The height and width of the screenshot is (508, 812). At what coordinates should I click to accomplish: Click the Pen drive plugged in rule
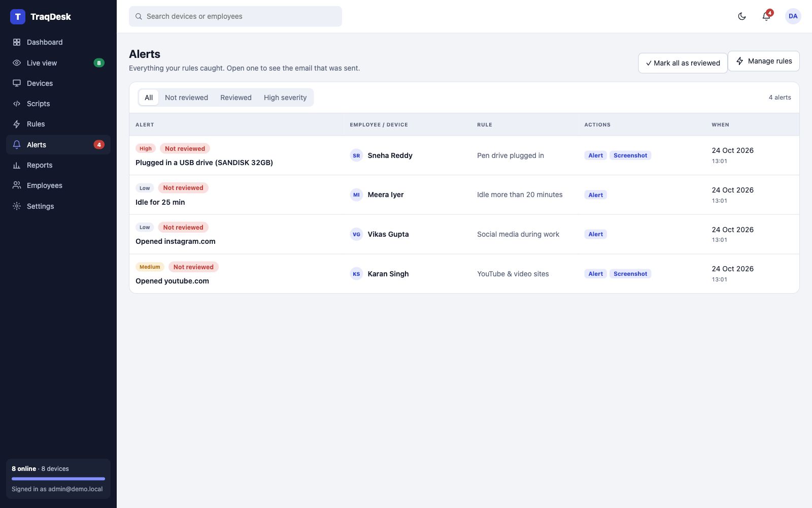511,155
